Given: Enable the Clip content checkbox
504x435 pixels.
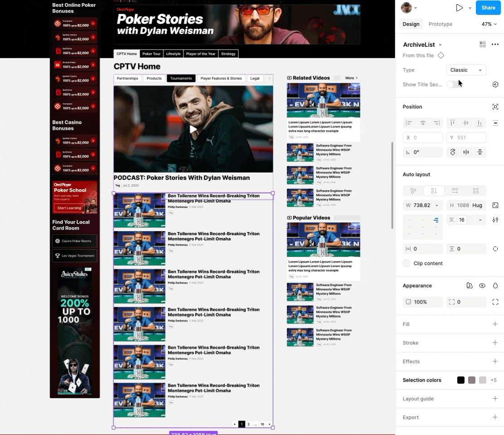Looking at the screenshot, I should (407, 263).
